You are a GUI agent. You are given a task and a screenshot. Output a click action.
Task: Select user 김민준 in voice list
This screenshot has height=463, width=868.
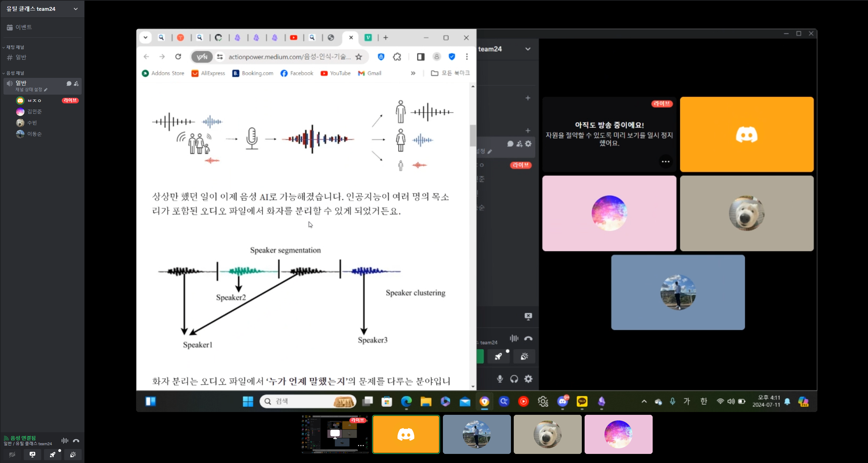coord(34,112)
